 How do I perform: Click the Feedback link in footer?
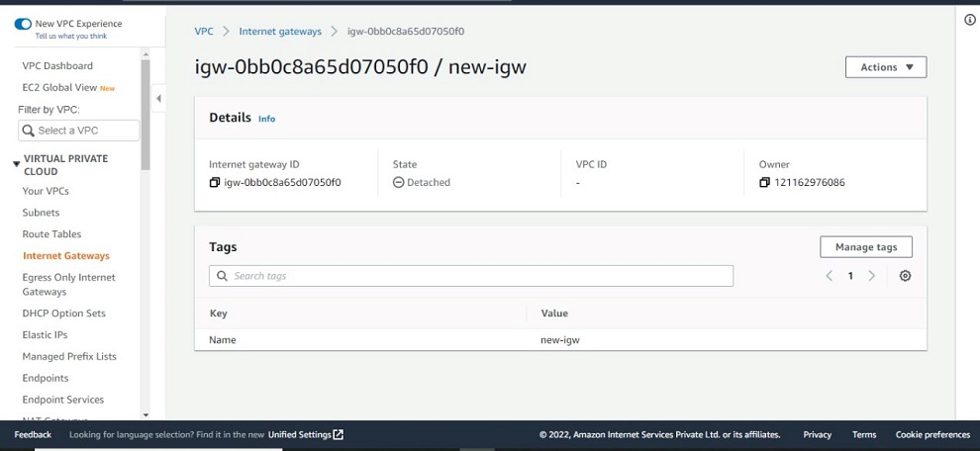click(x=33, y=435)
